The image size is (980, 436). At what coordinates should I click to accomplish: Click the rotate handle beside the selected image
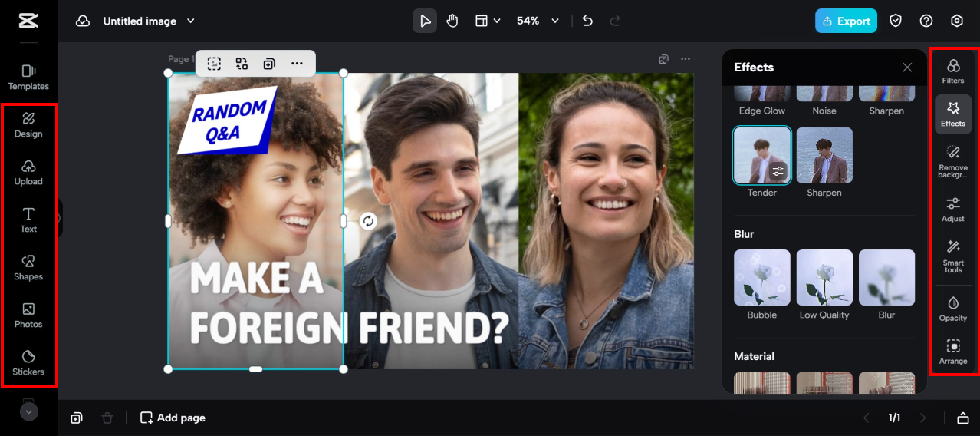click(369, 221)
